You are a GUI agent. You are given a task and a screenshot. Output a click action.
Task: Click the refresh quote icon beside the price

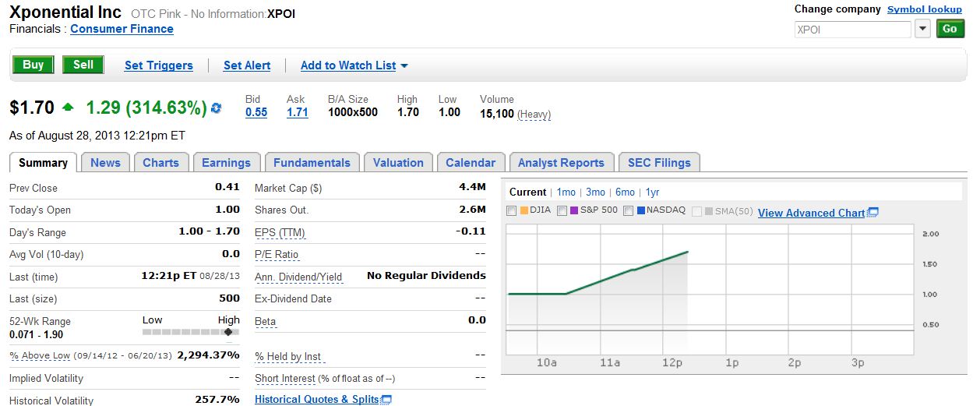(216, 108)
